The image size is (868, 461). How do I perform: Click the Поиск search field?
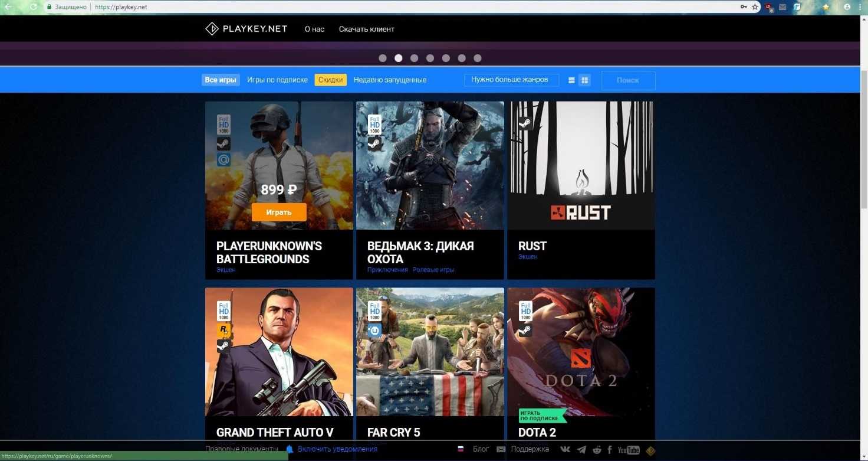627,80
